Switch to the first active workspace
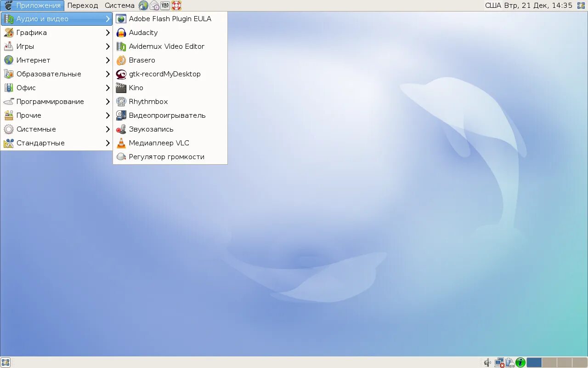This screenshot has height=368, width=588. click(534, 362)
